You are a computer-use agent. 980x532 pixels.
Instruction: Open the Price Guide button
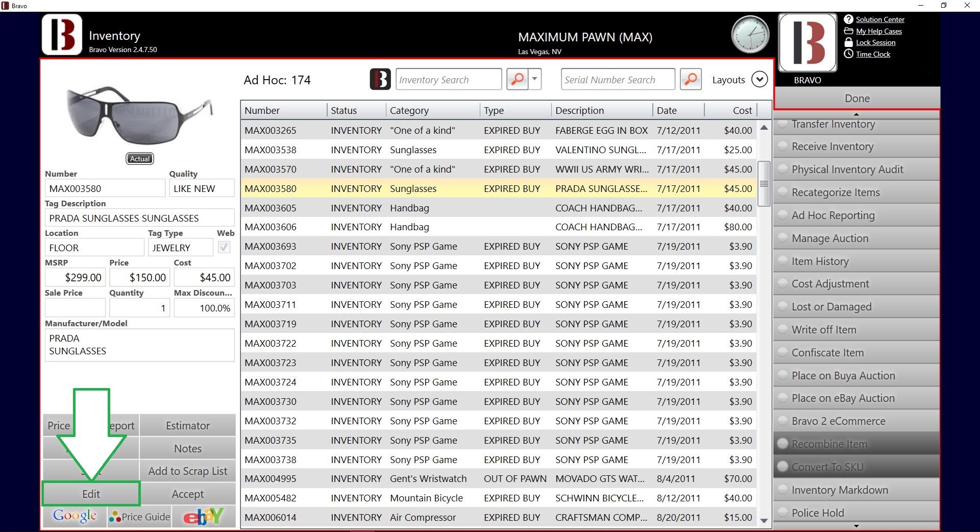139,517
